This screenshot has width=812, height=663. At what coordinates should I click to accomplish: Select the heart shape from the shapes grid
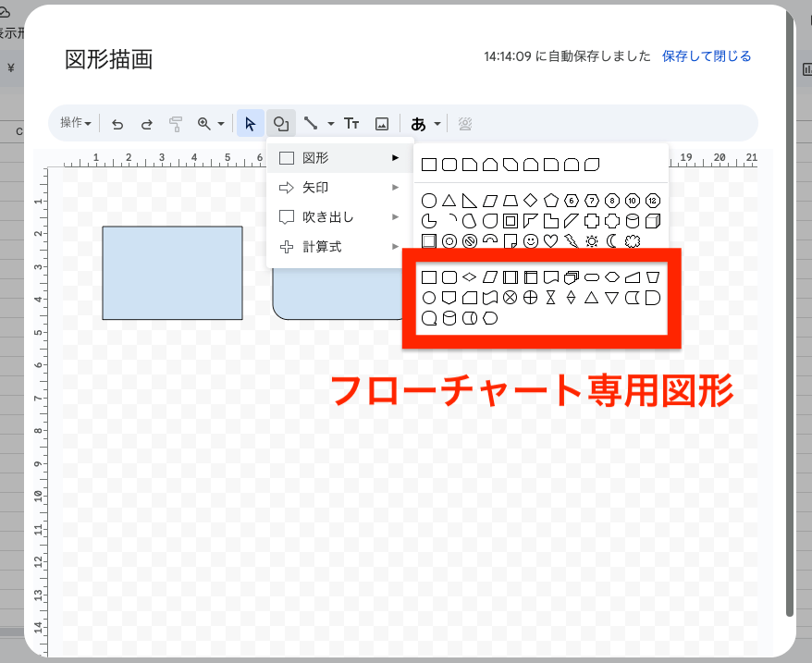551,239
